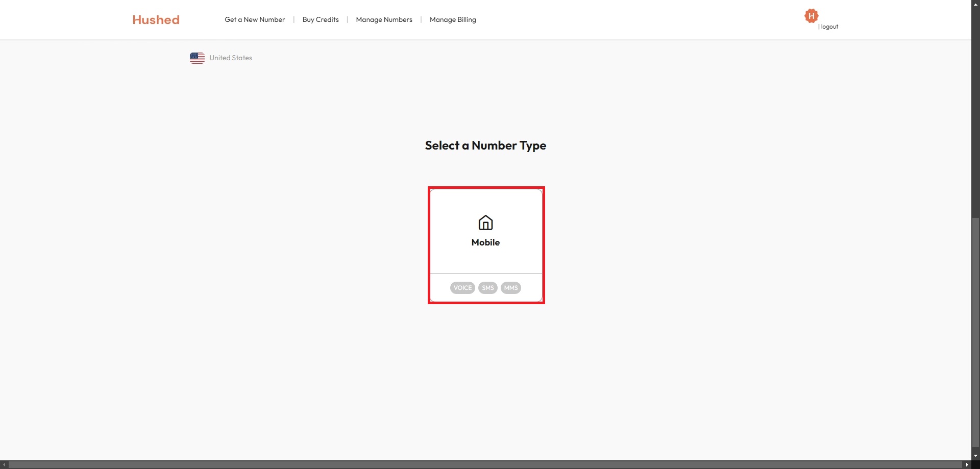Open Manage Billing page
The height and width of the screenshot is (469, 980).
coord(453,19)
